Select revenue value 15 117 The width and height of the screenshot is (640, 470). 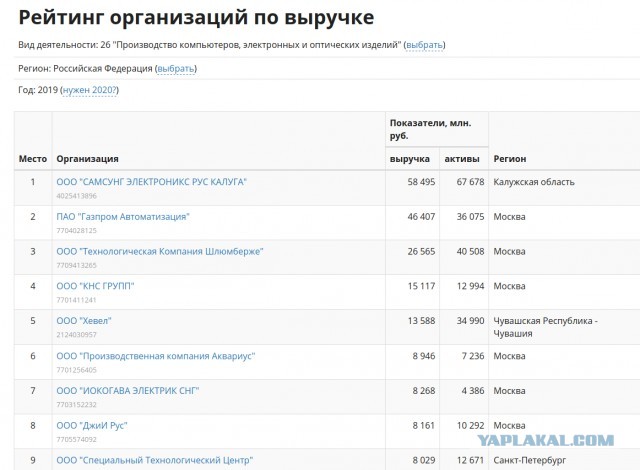(x=421, y=286)
